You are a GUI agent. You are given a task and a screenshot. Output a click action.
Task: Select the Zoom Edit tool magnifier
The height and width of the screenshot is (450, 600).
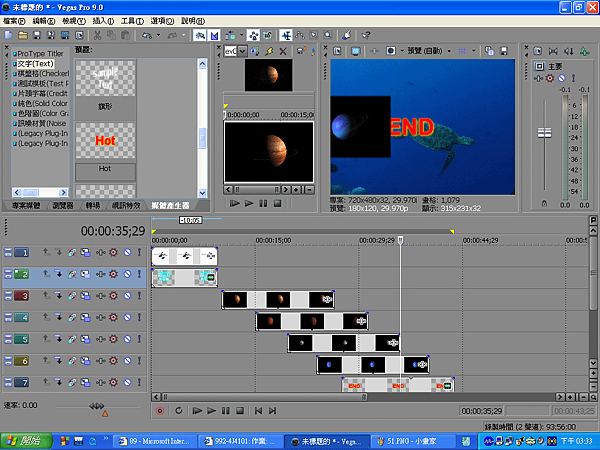coord(328,36)
